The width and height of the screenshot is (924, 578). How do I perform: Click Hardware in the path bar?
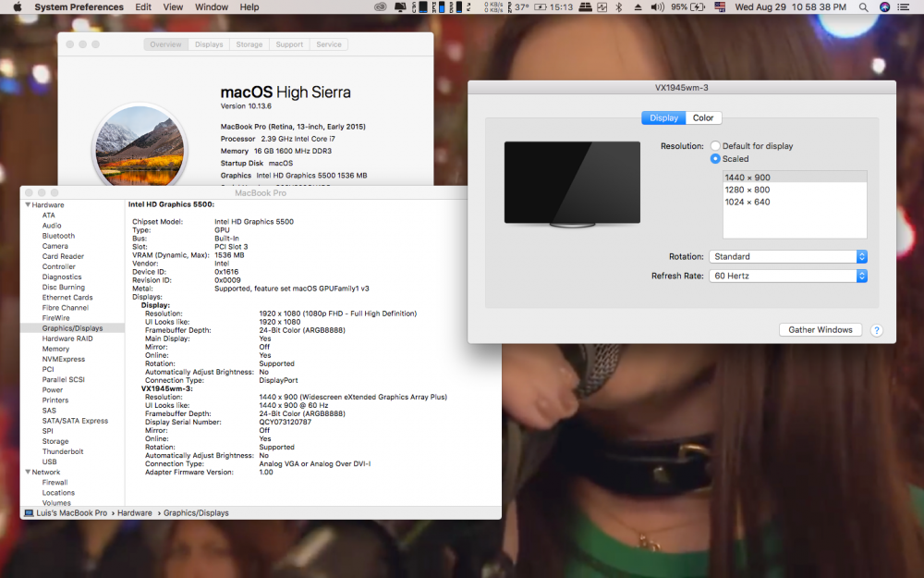[134, 513]
